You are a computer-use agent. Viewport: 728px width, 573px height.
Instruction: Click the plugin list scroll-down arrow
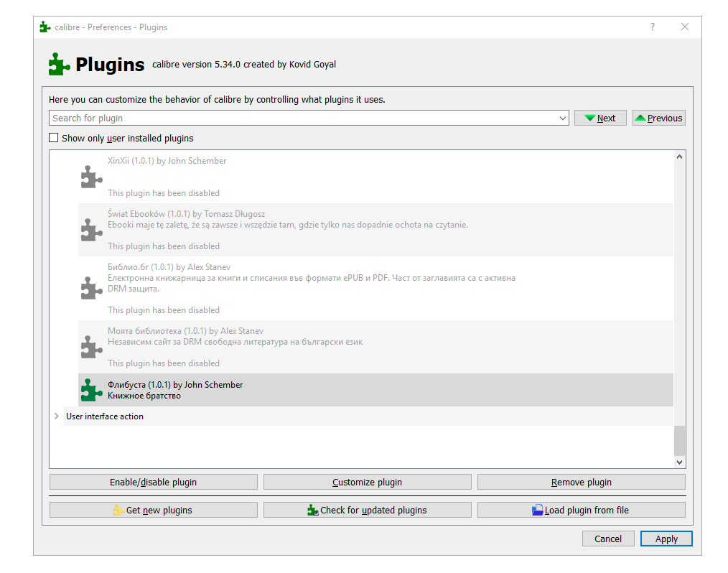coord(680,463)
